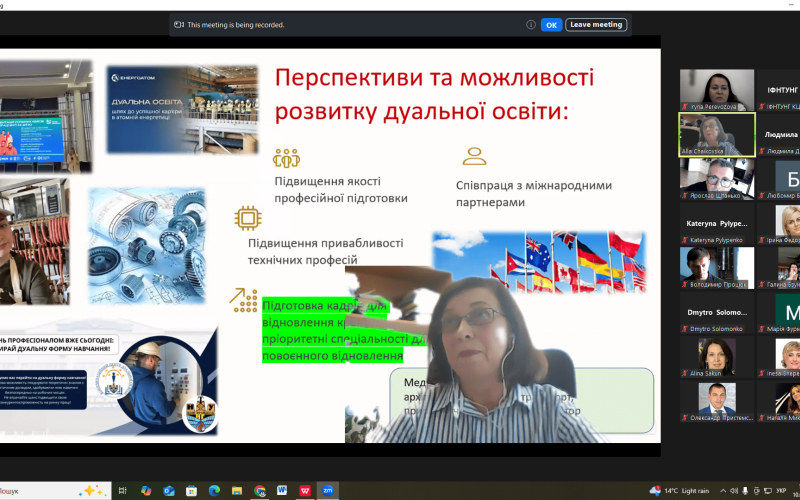Select Dmytro Solomonko's participant tile

[716, 312]
